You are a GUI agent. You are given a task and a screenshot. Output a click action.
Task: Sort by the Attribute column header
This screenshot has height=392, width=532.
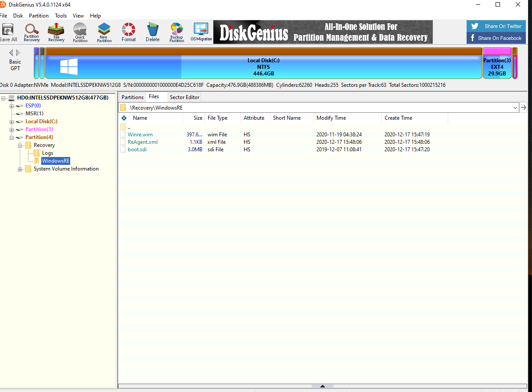(255, 118)
